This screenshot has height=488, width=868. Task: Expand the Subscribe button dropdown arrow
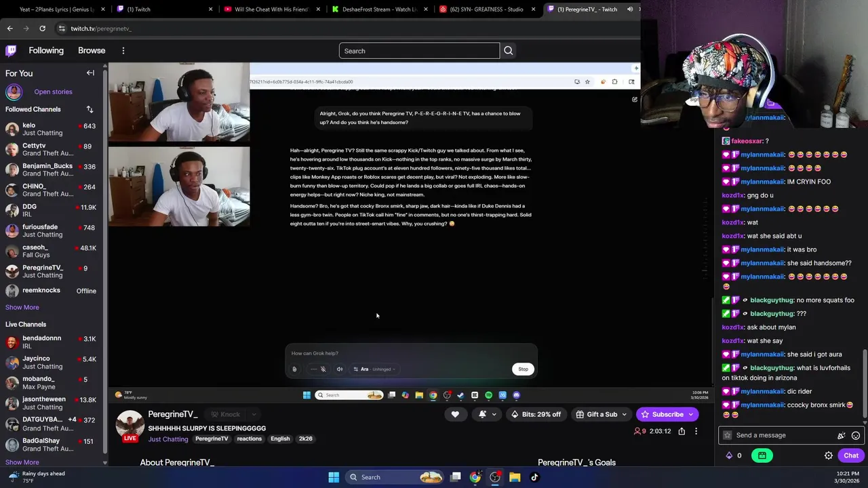click(x=691, y=414)
